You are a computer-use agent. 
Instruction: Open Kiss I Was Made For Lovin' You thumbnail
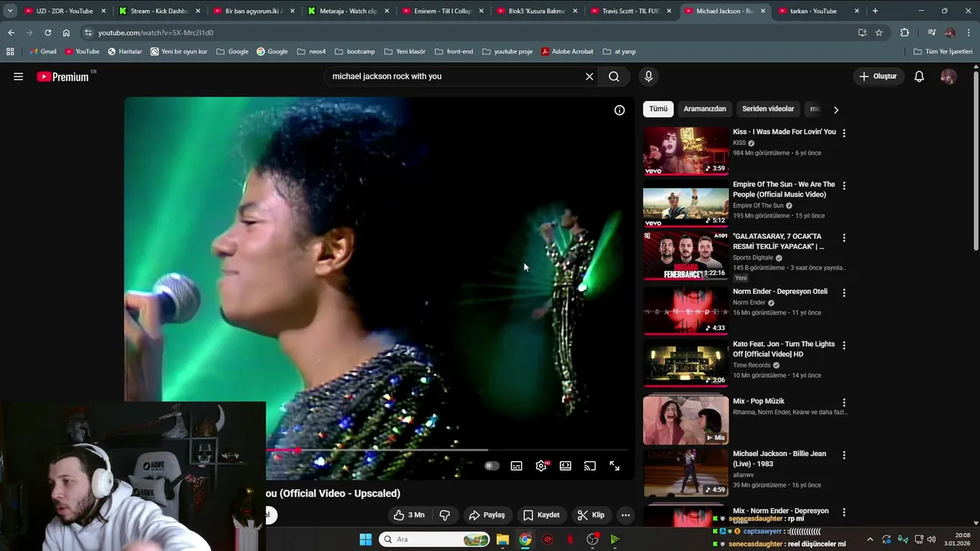coord(686,151)
